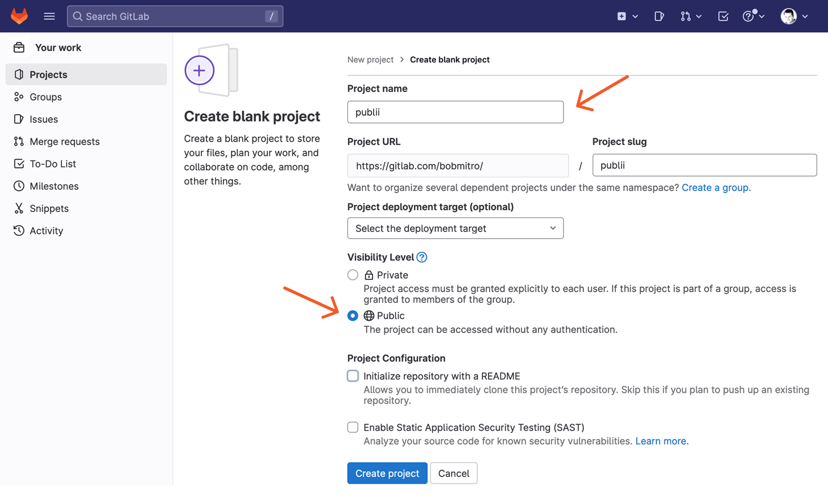Open the deployment target dropdown
828x504 pixels.
coord(455,228)
